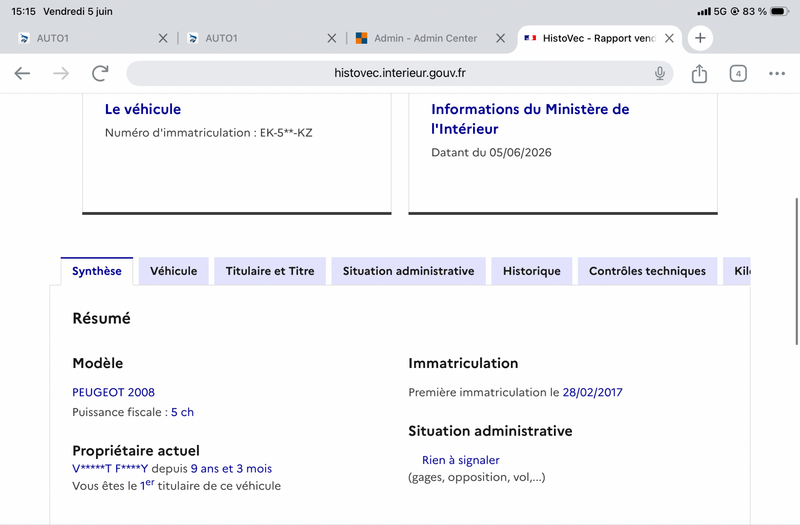Select the Situation administrative tab

tap(408, 271)
